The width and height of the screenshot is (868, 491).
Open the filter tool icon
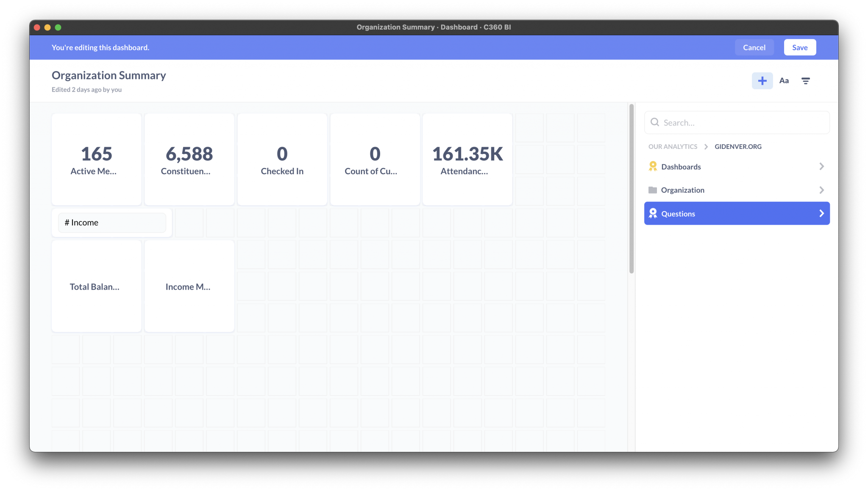click(806, 81)
